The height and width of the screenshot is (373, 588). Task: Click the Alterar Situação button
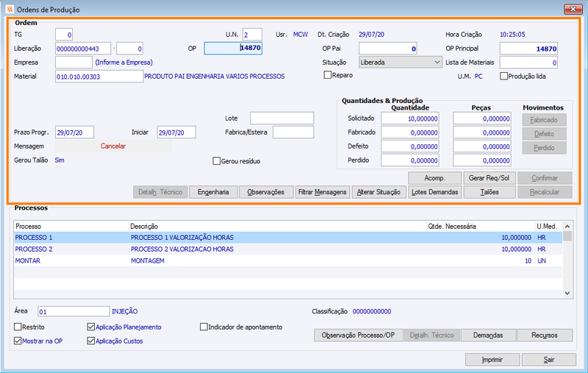tap(377, 192)
